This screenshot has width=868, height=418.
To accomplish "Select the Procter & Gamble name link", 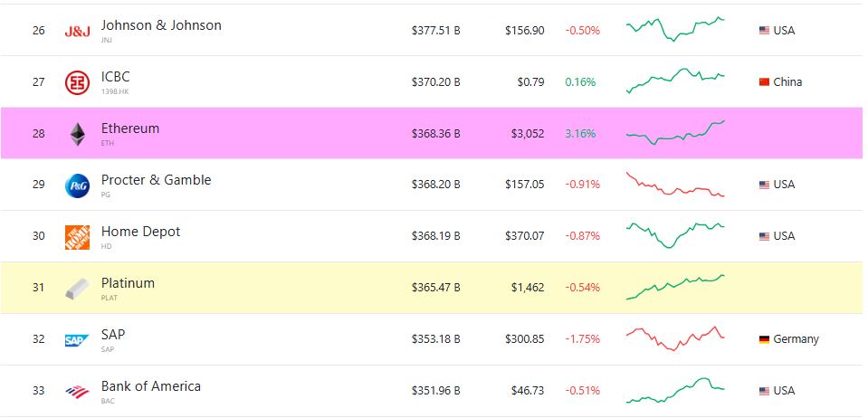I will [x=156, y=180].
